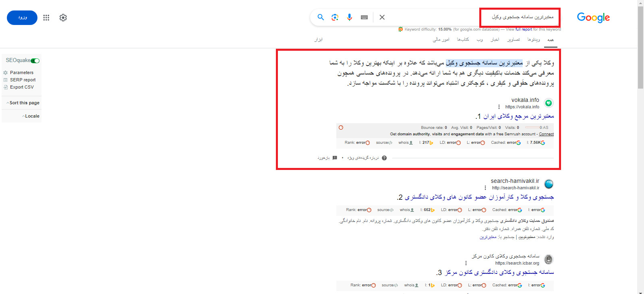Open quick settings gear icon
This screenshot has width=644, height=294.
(x=63, y=18)
